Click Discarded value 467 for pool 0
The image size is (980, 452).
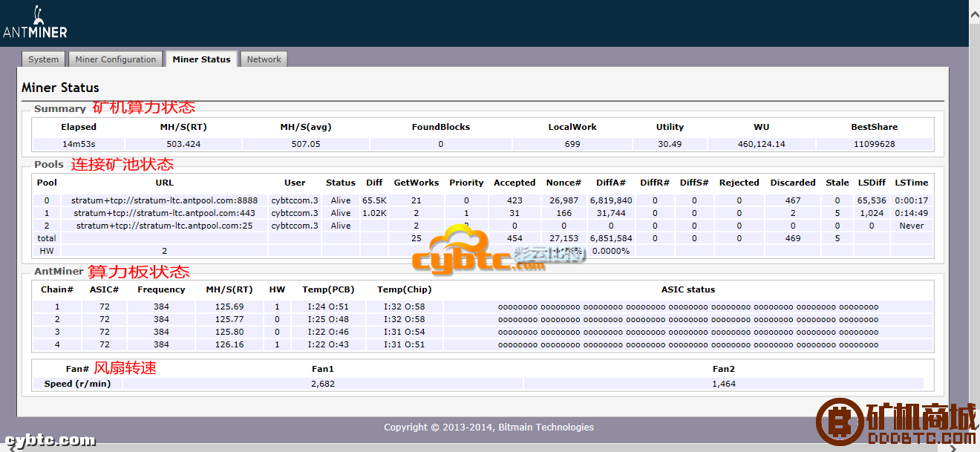(793, 200)
